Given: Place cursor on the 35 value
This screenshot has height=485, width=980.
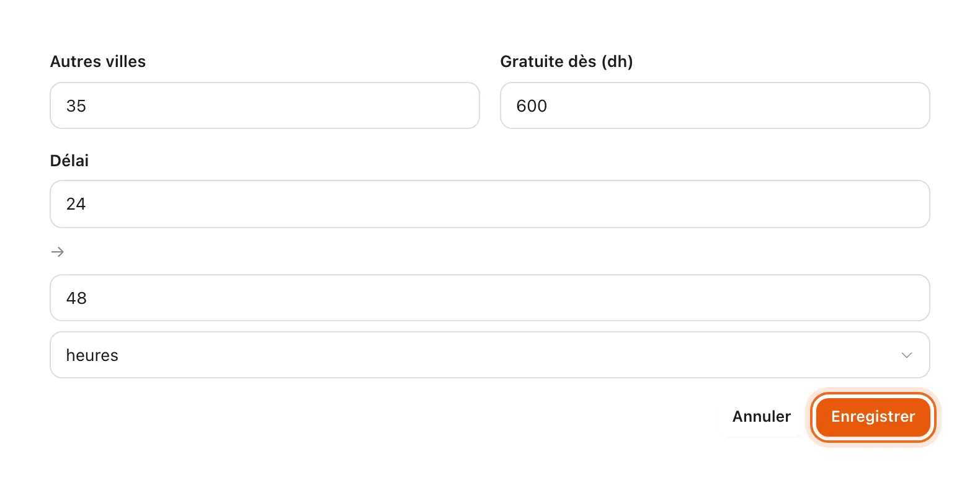Looking at the screenshot, I should point(76,106).
